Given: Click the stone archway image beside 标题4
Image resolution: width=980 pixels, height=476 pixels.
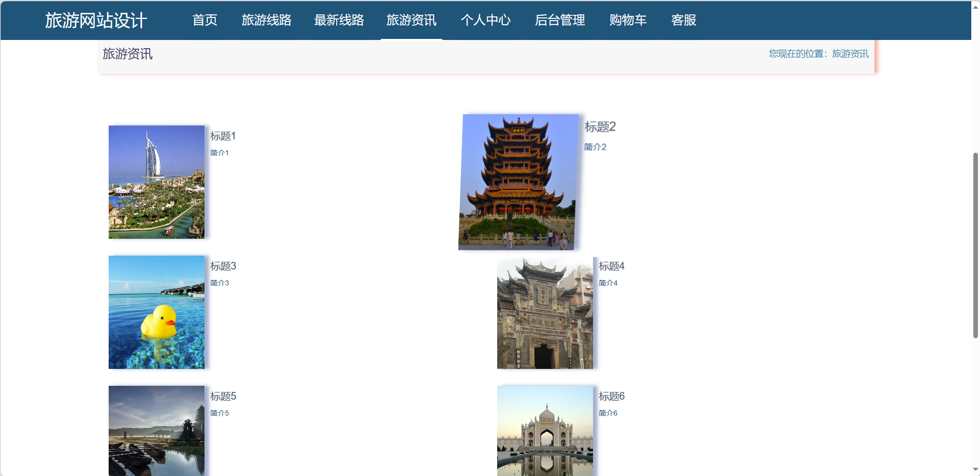Looking at the screenshot, I should click(544, 312).
